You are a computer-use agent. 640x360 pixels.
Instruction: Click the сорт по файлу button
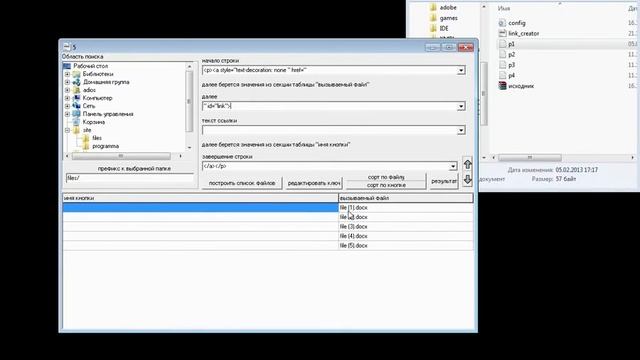[x=386, y=177]
